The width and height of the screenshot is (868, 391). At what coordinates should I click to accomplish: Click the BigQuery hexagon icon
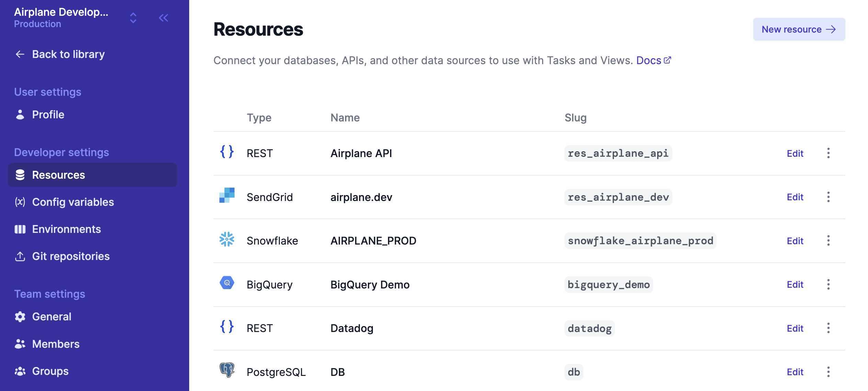click(x=227, y=283)
